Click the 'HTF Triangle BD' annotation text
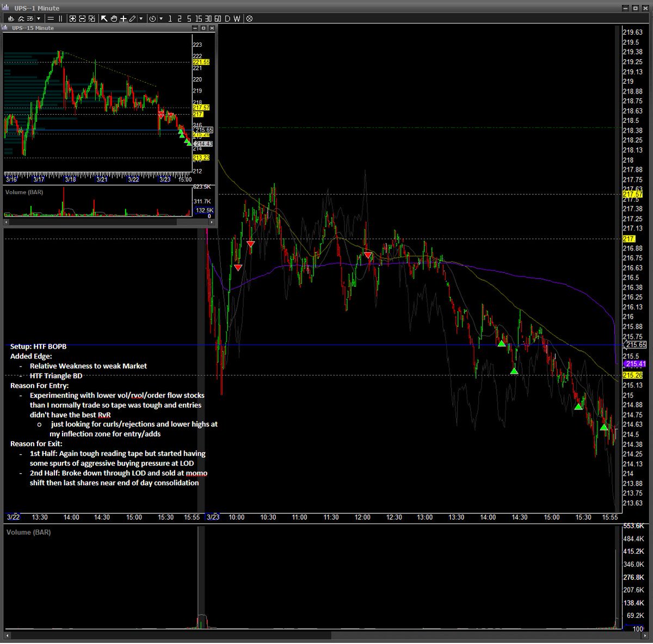The height and width of the screenshot is (644, 653). (x=56, y=376)
